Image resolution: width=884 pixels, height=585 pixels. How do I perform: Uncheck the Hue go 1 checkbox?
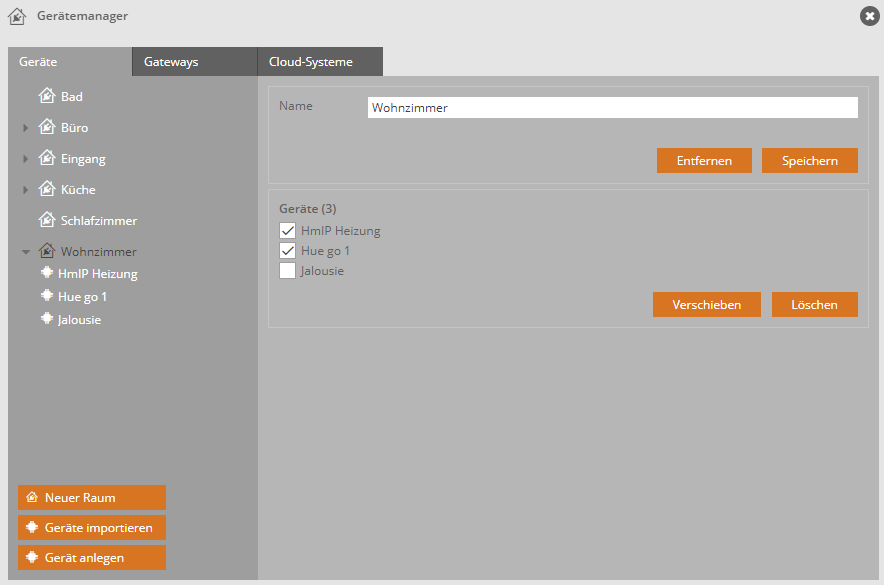[x=287, y=251]
